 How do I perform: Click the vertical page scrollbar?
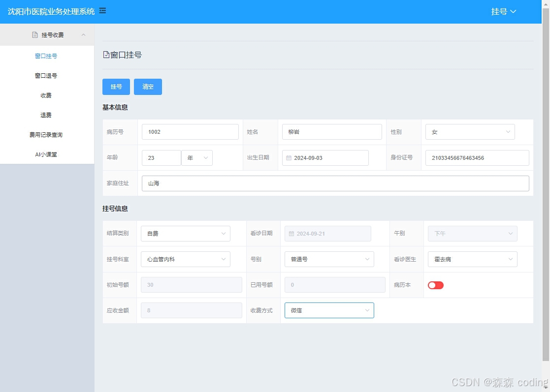546,184
